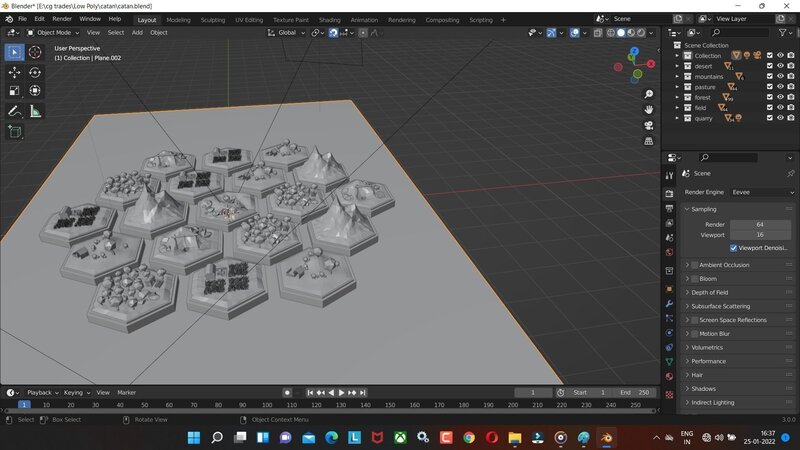
Task: Select the Annotate pencil tool
Action: pyautogui.click(x=15, y=110)
